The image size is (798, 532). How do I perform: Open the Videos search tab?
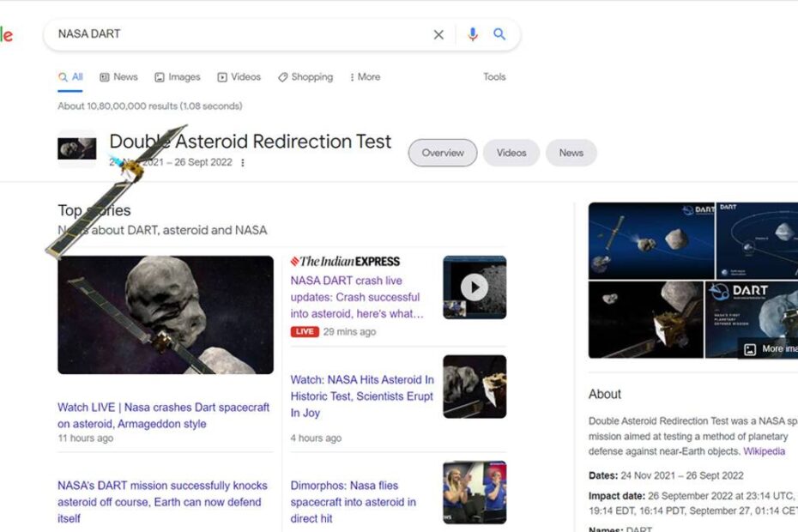(239, 77)
